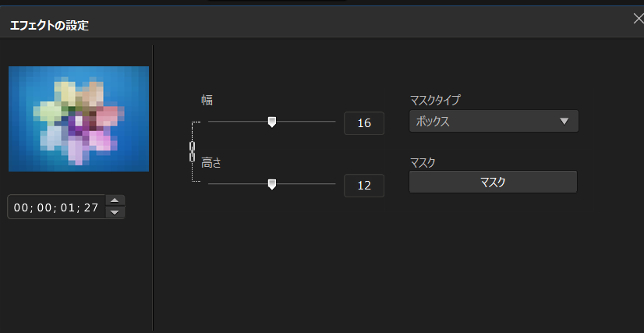Decrease timecode with the down arrow
Image resolution: width=644 pixels, height=333 pixels.
[115, 212]
